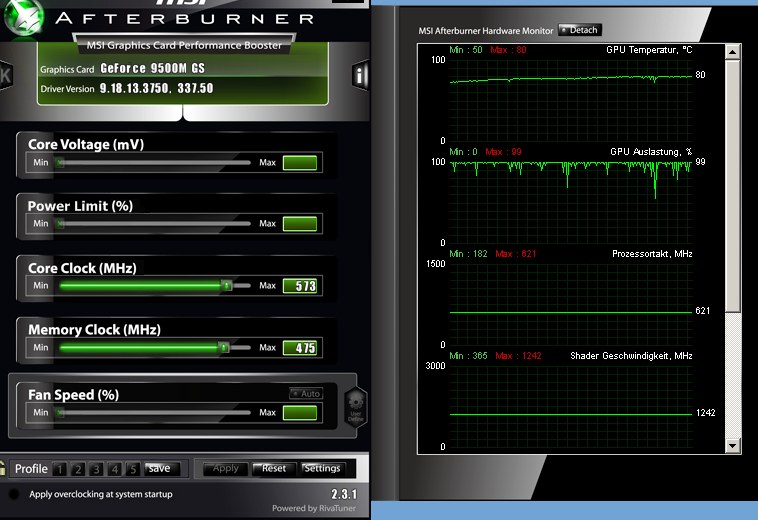Viewport: 758px width, 520px height.
Task: Click the version number 2.3.1
Action: 344,494
